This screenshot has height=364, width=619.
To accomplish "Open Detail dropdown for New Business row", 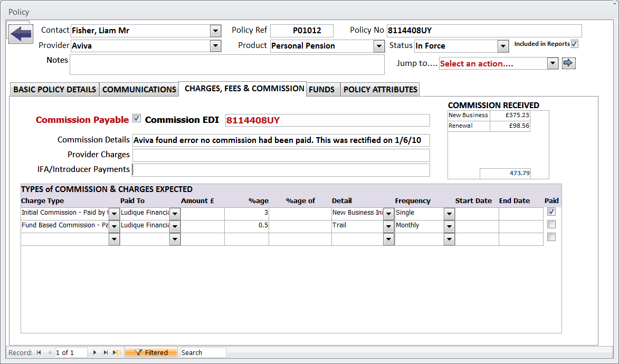I will [x=388, y=214].
